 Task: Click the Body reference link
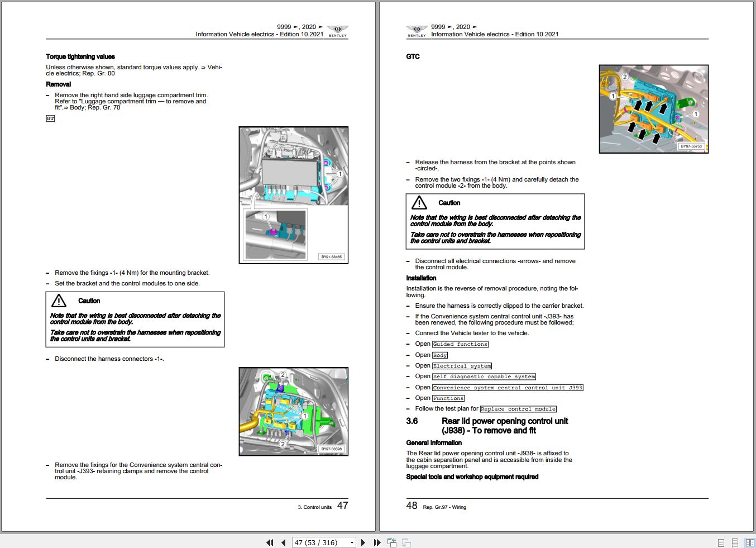(439, 355)
